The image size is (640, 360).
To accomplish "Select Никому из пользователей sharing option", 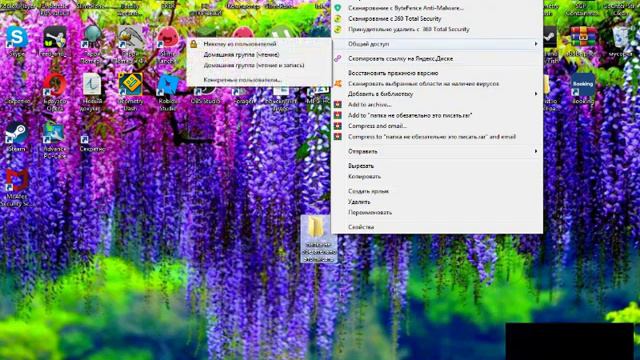I will click(259, 44).
